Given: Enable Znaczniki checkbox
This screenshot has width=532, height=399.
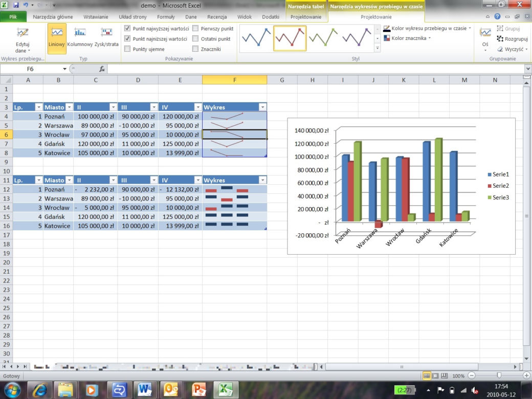Looking at the screenshot, I should [195, 49].
